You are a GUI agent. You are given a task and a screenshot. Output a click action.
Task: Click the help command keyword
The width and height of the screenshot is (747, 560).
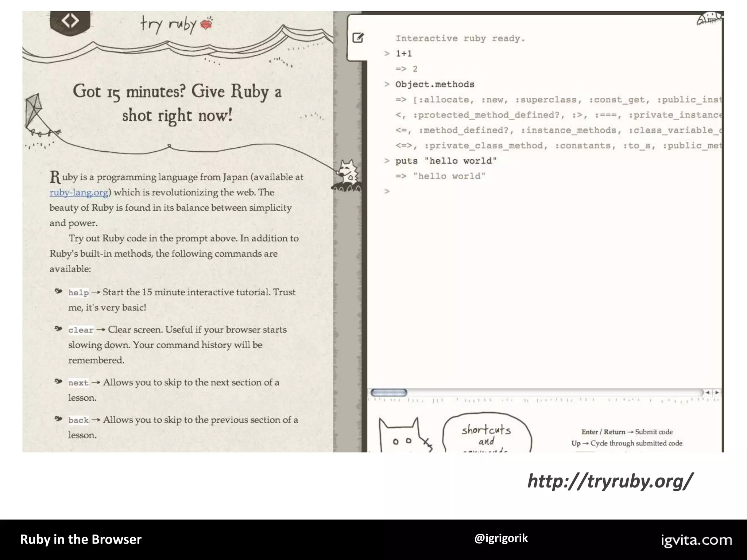point(78,292)
